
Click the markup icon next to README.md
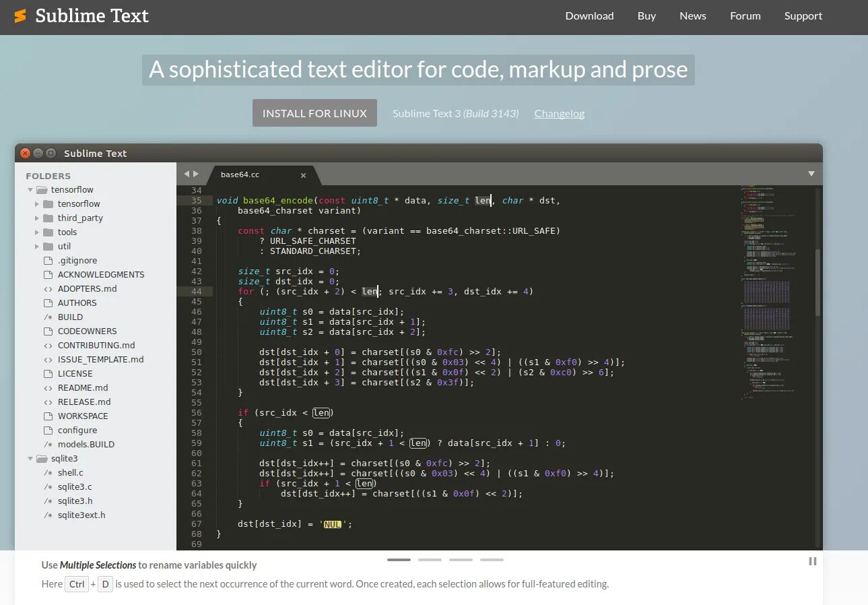coord(48,388)
